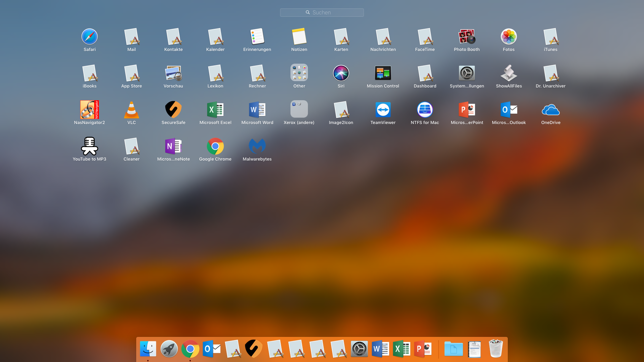
Task: Open ShowAllFiles utility
Action: (x=509, y=73)
